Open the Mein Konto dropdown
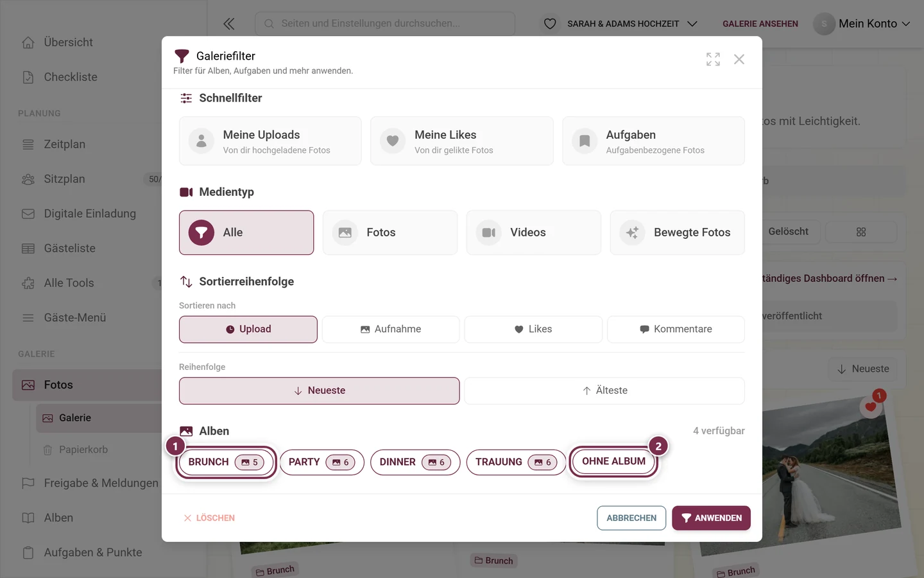Image resolution: width=924 pixels, height=578 pixels. [862, 24]
